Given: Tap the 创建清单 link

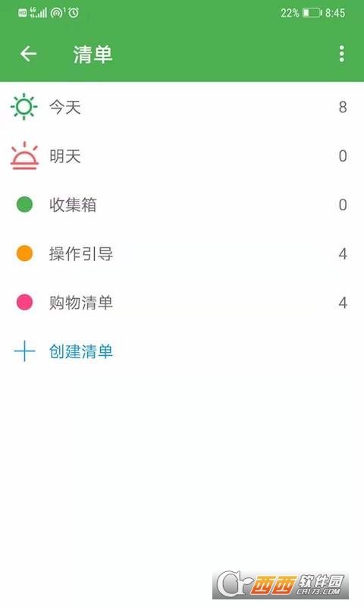Looking at the screenshot, I should [x=81, y=351].
